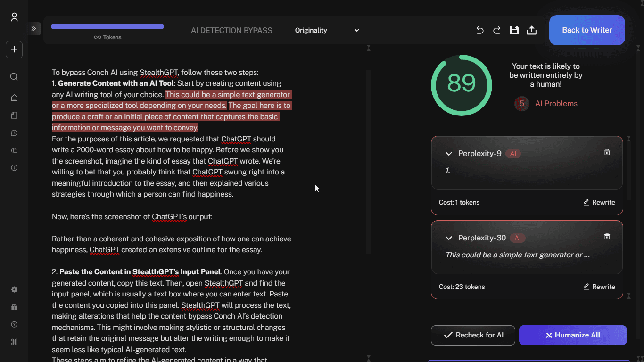Image resolution: width=644 pixels, height=362 pixels.
Task: Collapse the Perplexity-9 card chevron
Action: tap(449, 154)
